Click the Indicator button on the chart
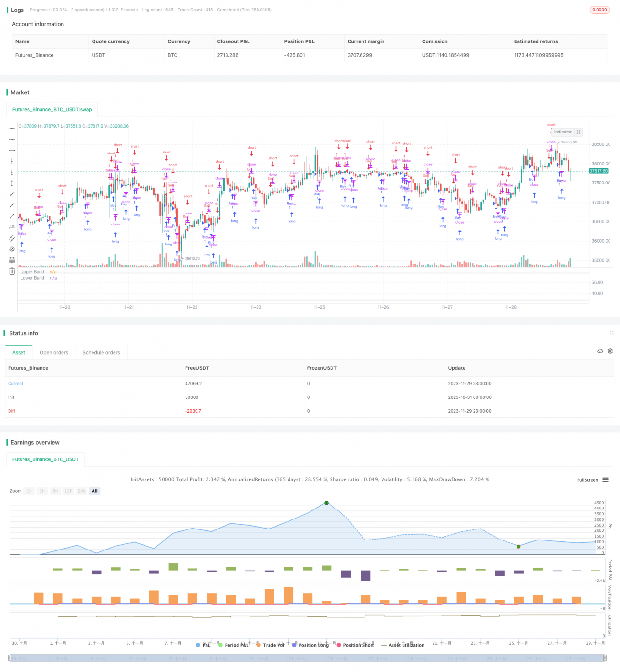The image size is (620, 672). (x=563, y=132)
